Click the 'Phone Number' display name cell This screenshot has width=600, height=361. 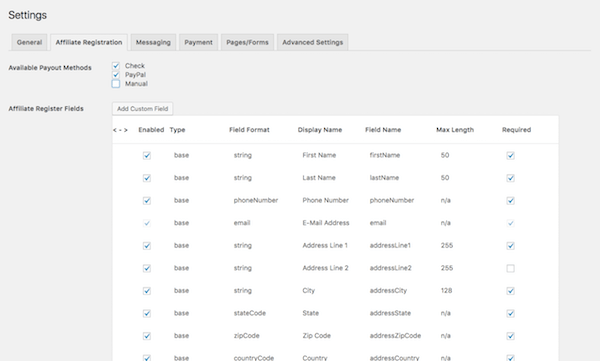325,200
